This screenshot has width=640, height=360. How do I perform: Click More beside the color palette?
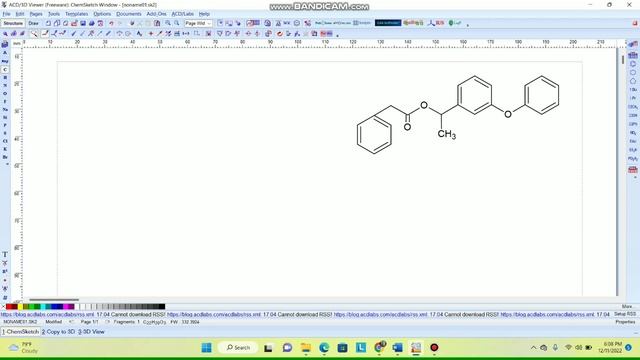coord(627,307)
